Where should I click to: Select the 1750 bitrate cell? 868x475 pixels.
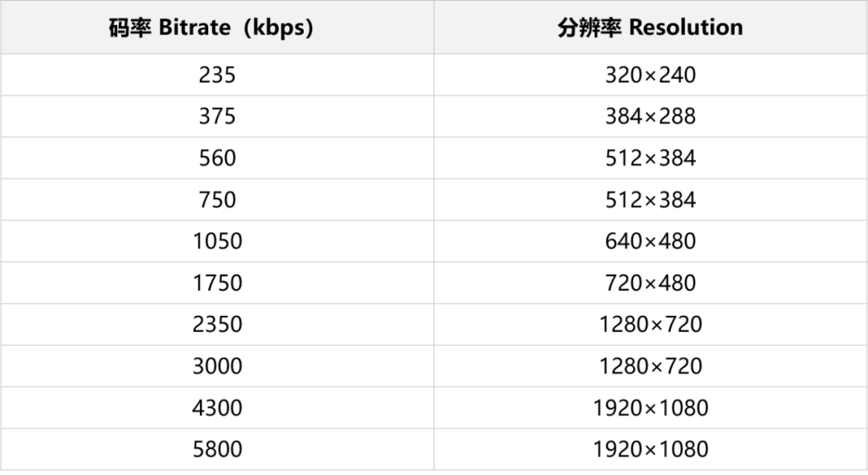[x=217, y=283]
